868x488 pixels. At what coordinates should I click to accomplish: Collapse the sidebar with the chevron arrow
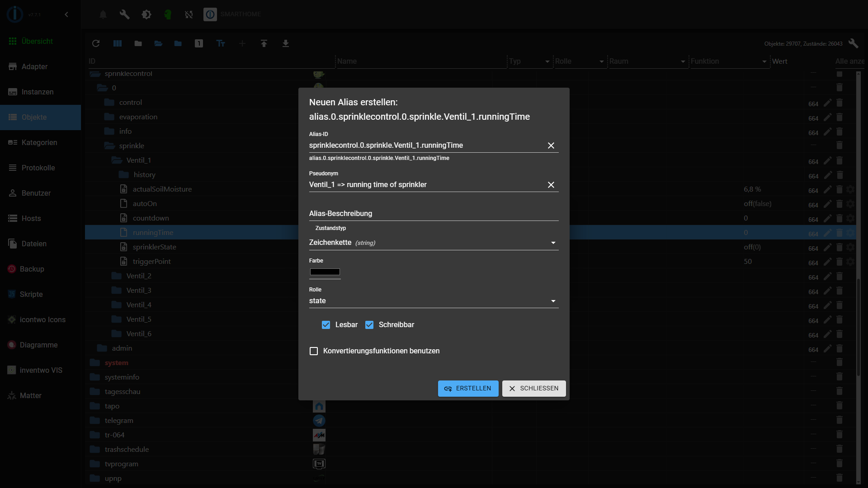(x=66, y=14)
